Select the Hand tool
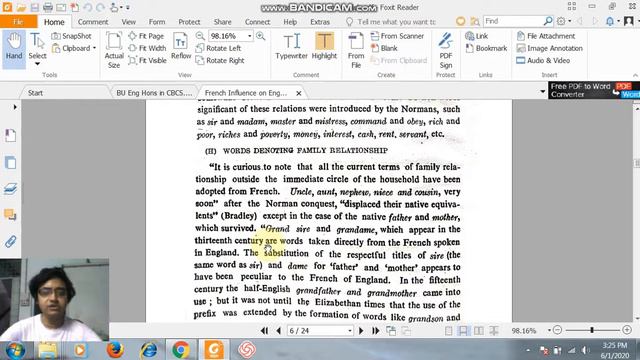640x360 pixels. [x=14, y=49]
